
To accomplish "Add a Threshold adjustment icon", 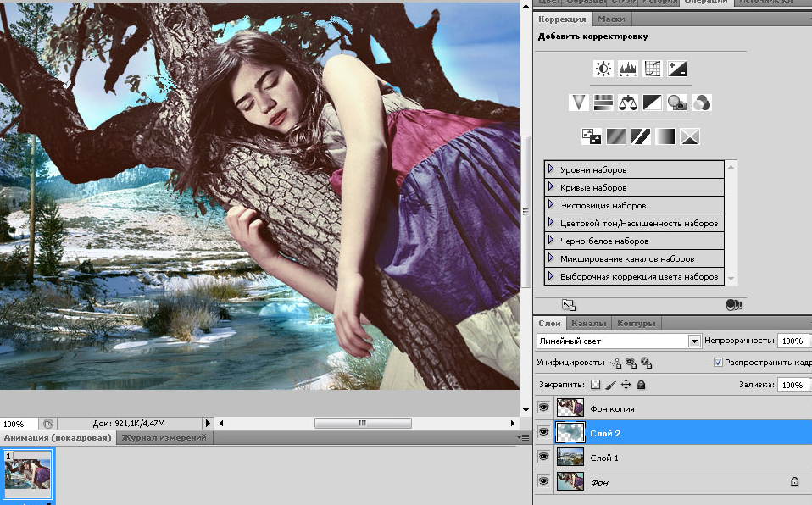I will 641,136.
